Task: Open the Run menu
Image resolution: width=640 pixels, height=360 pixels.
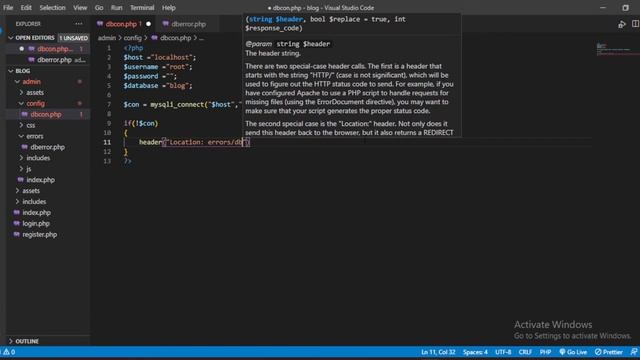Action: click(x=116, y=8)
